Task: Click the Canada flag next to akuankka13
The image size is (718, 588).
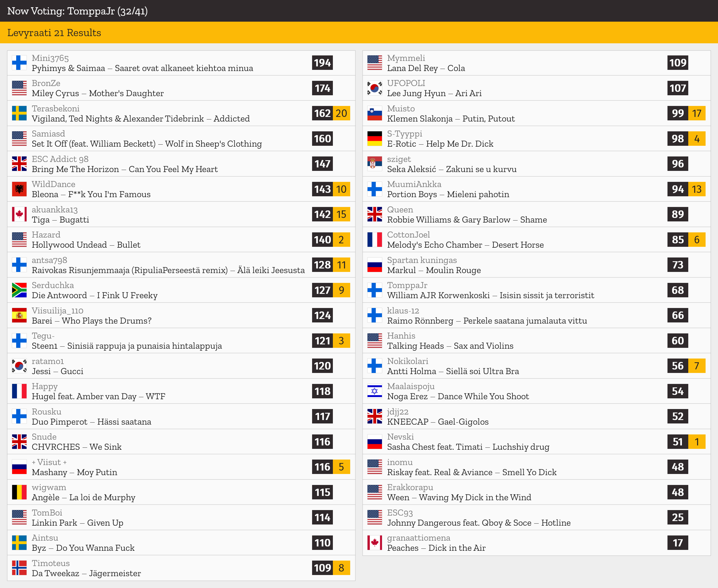Action: point(19,214)
